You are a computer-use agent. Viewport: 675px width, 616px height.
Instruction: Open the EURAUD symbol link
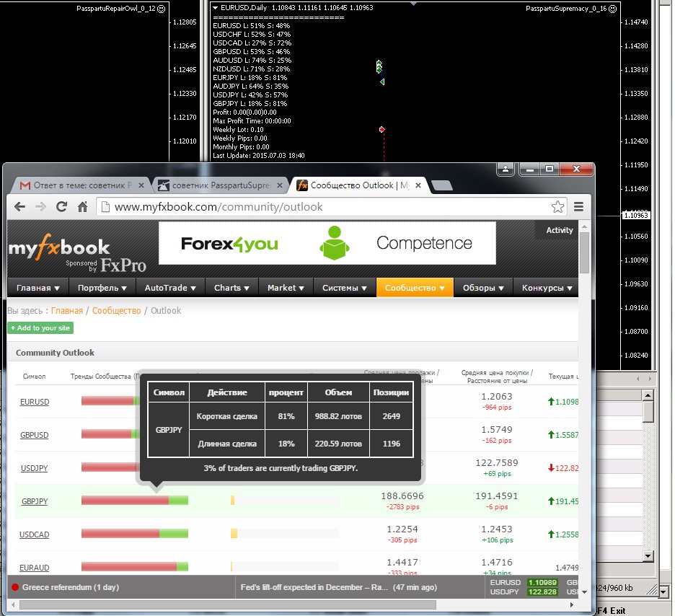(35, 568)
